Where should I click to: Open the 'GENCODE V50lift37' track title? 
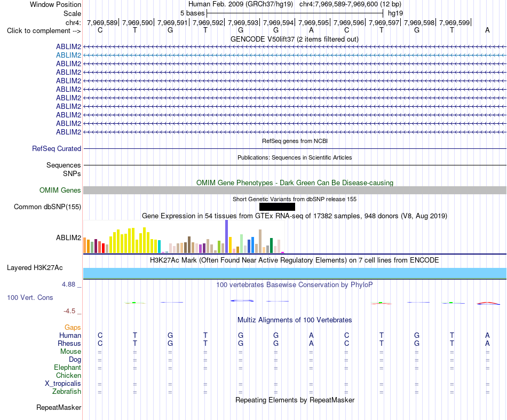tap(294, 39)
